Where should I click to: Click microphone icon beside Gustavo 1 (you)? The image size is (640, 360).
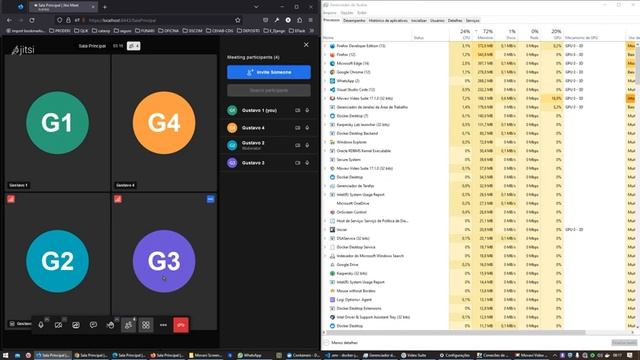pos(307,110)
